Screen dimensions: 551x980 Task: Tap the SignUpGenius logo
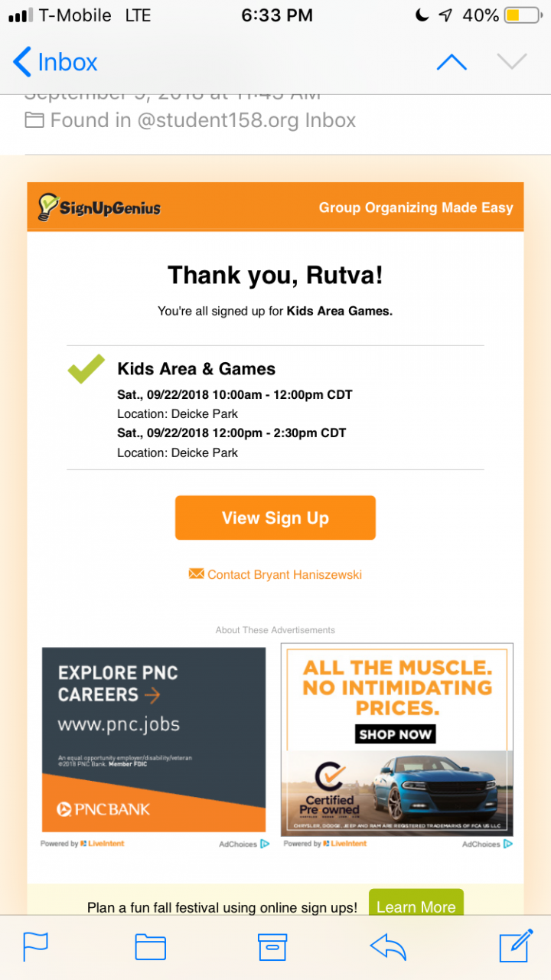(x=99, y=207)
